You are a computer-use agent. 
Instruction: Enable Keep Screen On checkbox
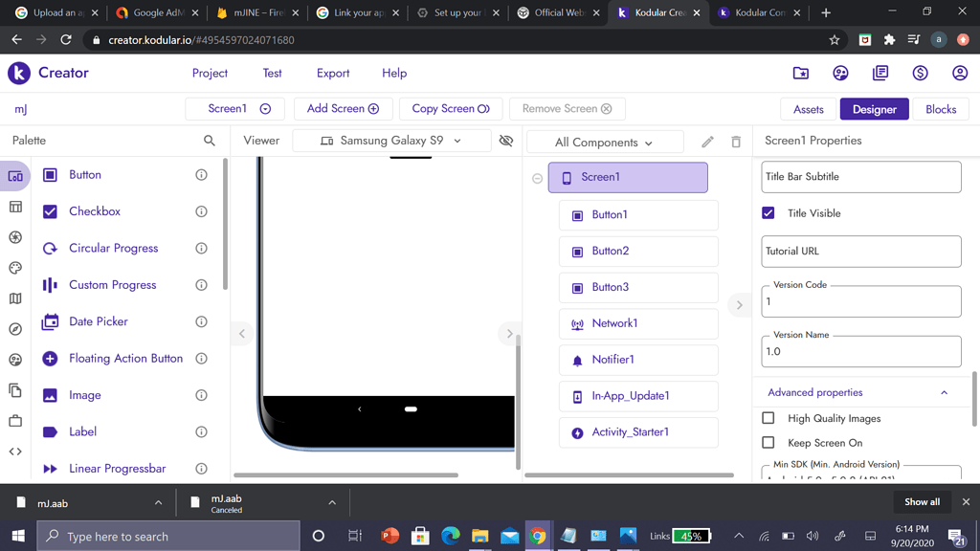[768, 442]
